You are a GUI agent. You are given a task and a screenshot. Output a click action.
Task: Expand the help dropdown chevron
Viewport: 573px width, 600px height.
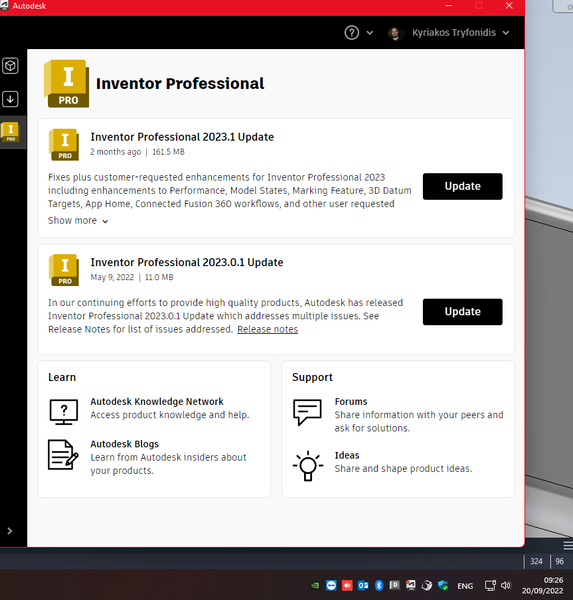[370, 33]
